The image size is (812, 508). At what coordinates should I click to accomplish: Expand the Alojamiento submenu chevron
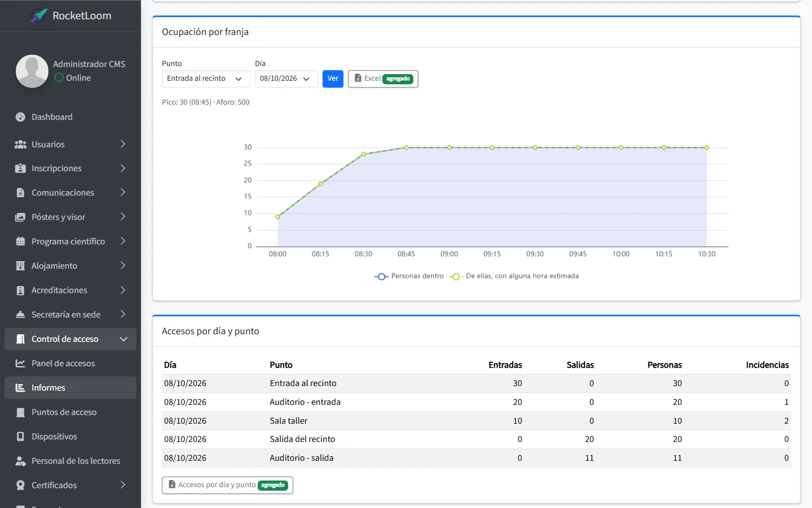pos(123,266)
